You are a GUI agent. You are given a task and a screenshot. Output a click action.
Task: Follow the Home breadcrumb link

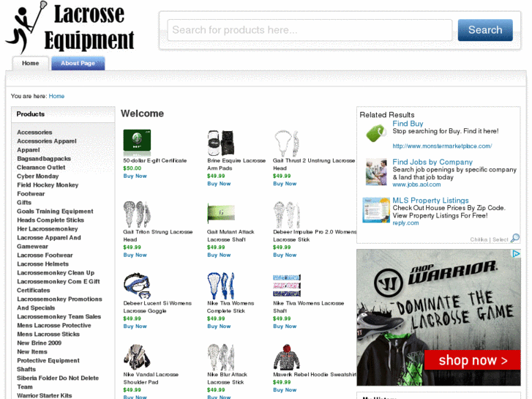56,96
